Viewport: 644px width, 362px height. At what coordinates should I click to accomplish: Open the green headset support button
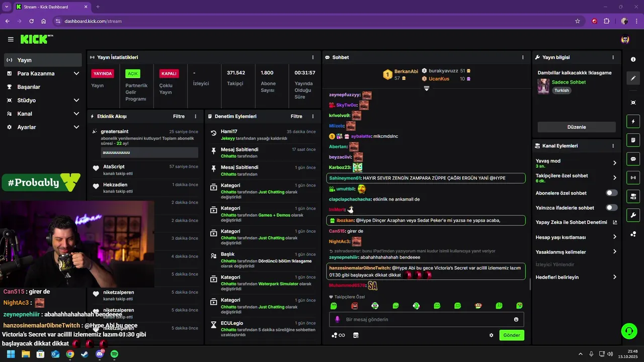pos(629,331)
